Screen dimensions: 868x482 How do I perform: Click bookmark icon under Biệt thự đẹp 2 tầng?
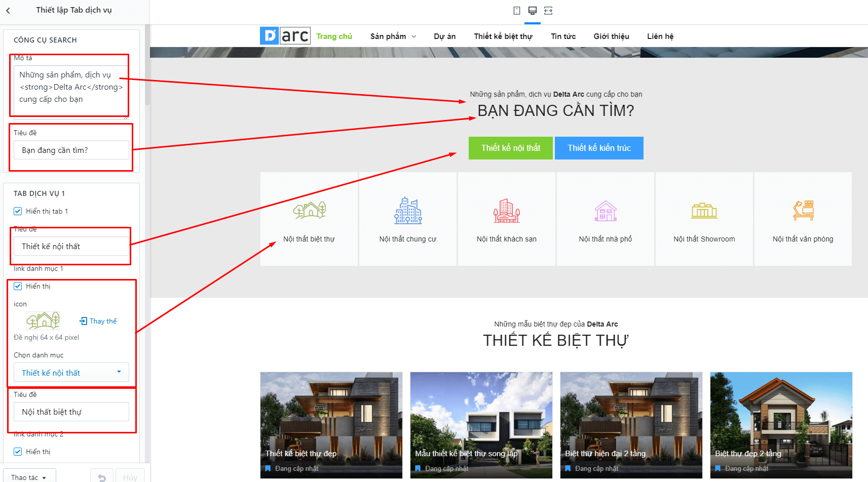[x=718, y=468]
